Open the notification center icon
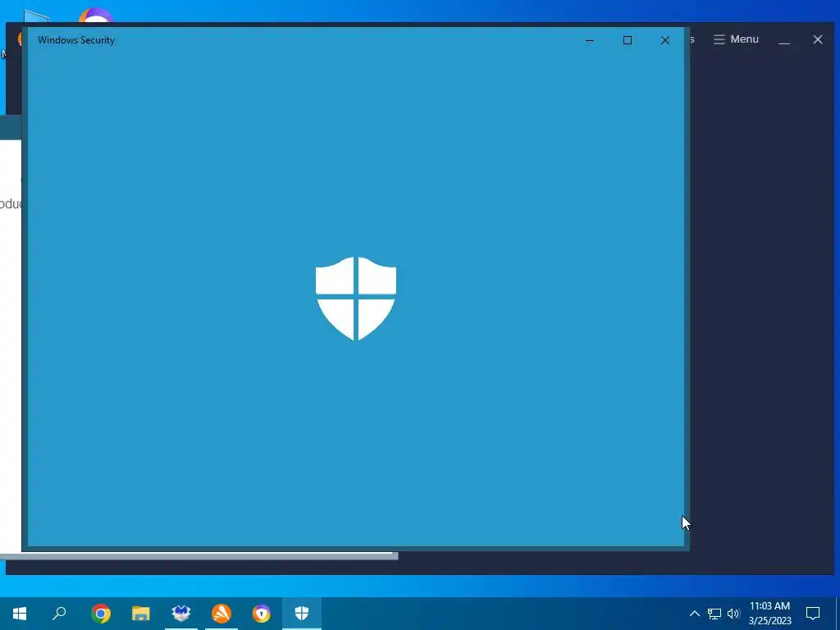840x630 pixels. click(813, 614)
